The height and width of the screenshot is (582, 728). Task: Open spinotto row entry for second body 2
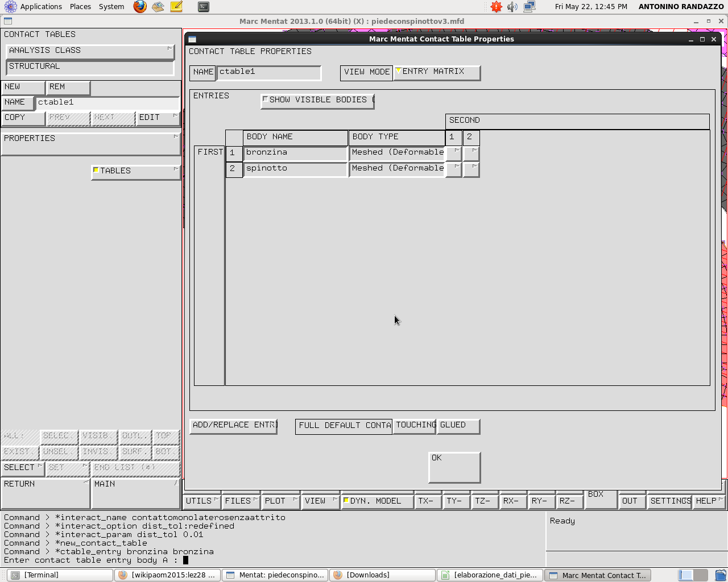[x=471, y=169]
